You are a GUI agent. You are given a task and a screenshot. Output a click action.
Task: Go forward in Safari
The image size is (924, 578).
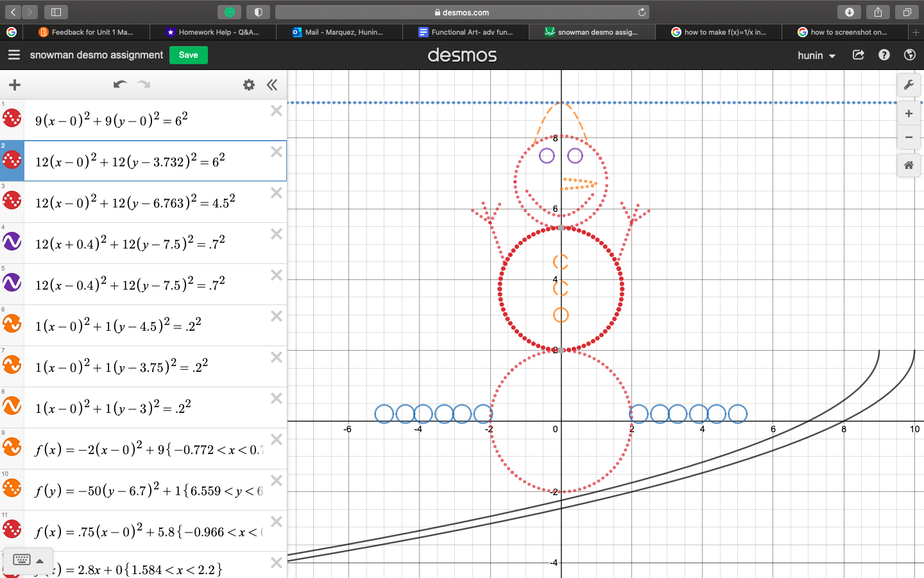30,12
